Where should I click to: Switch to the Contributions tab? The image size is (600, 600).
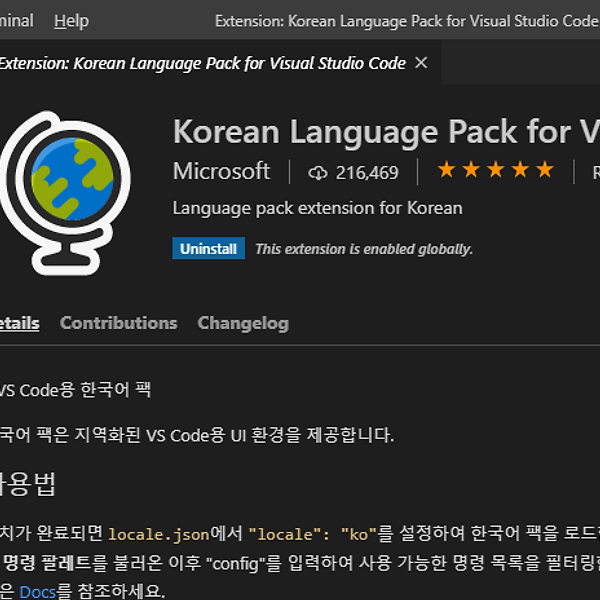click(x=119, y=323)
